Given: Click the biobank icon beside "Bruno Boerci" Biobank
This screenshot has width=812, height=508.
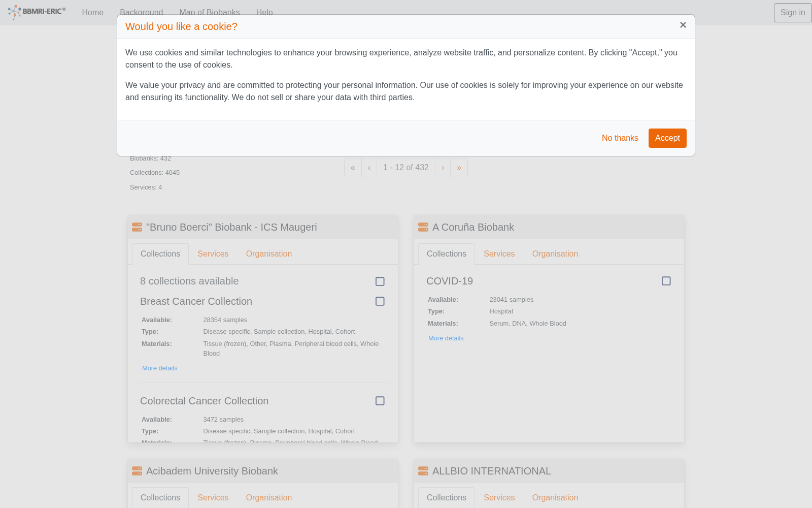Looking at the screenshot, I should tap(137, 227).
